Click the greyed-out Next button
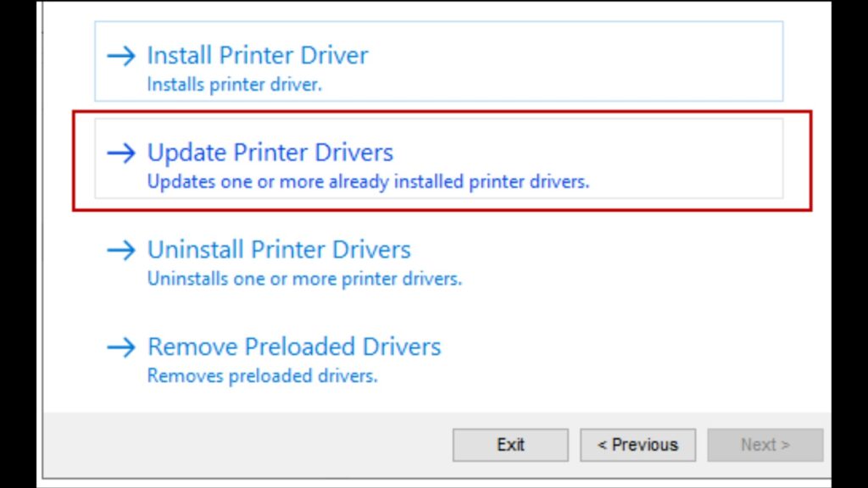The width and height of the screenshot is (868, 488). [765, 445]
